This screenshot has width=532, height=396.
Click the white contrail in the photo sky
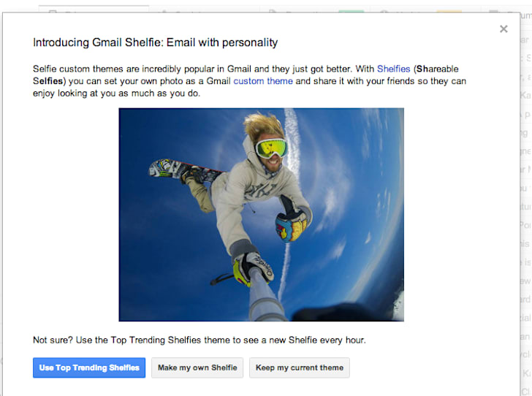pos(292,142)
